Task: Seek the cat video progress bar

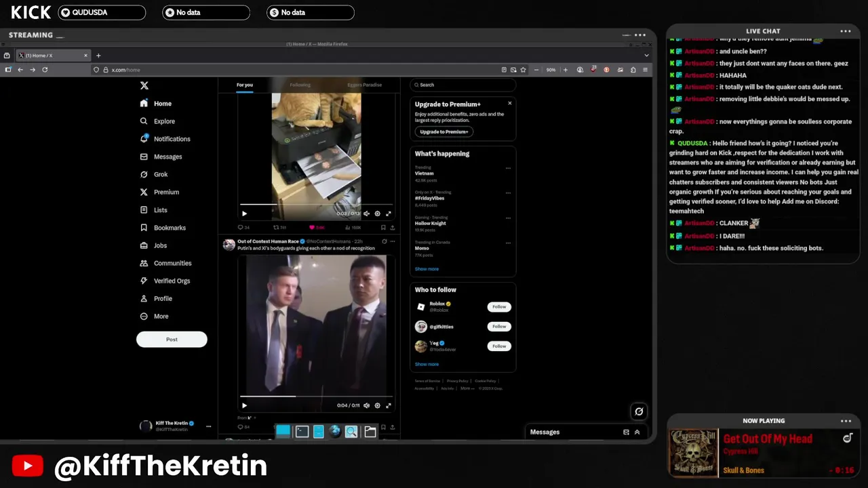Action: point(316,204)
